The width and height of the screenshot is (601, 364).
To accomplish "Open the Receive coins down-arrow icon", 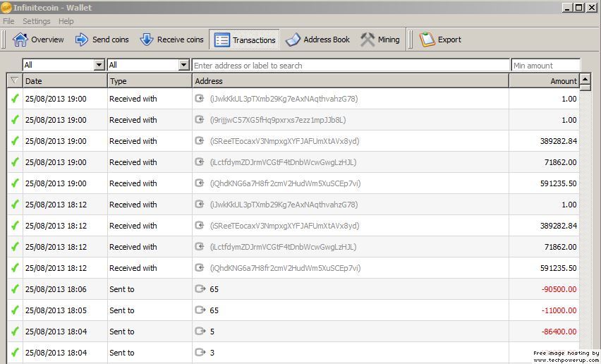I will 147,40.
